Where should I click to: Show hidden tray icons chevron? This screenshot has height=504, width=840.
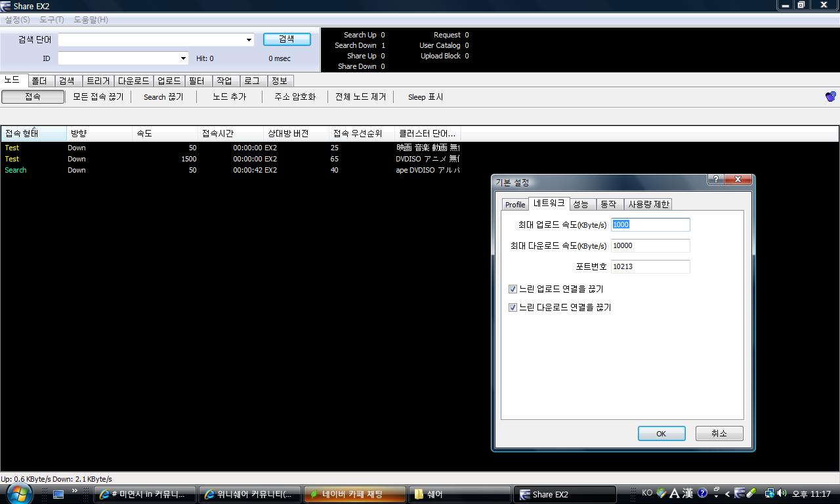point(727,494)
